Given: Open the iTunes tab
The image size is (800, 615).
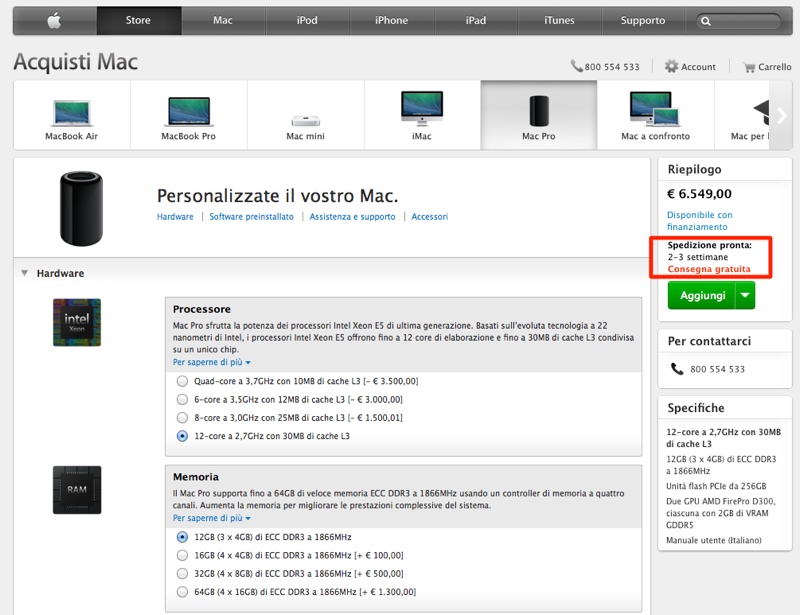Looking at the screenshot, I should click(x=559, y=20).
